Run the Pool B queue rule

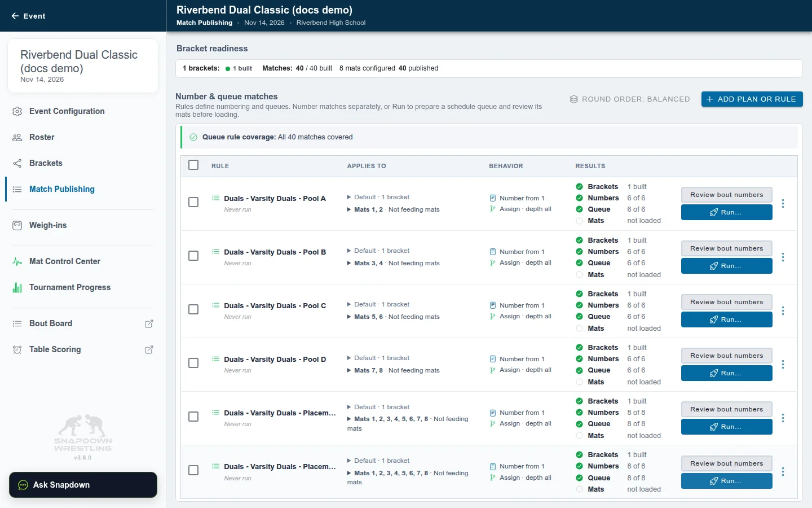click(x=726, y=266)
